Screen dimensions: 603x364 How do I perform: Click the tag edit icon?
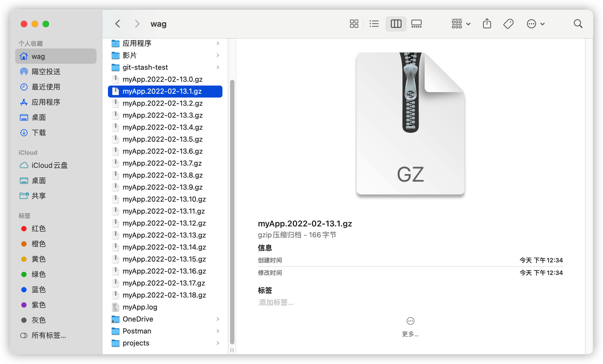point(508,24)
